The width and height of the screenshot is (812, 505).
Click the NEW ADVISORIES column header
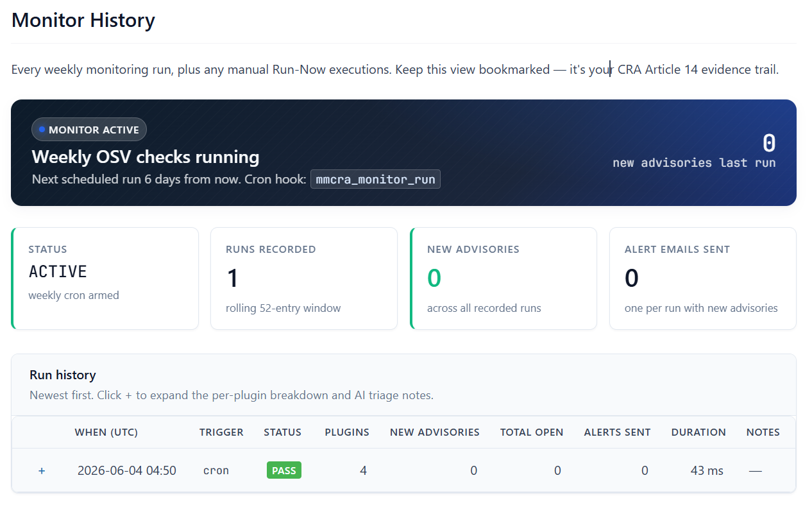click(x=435, y=432)
